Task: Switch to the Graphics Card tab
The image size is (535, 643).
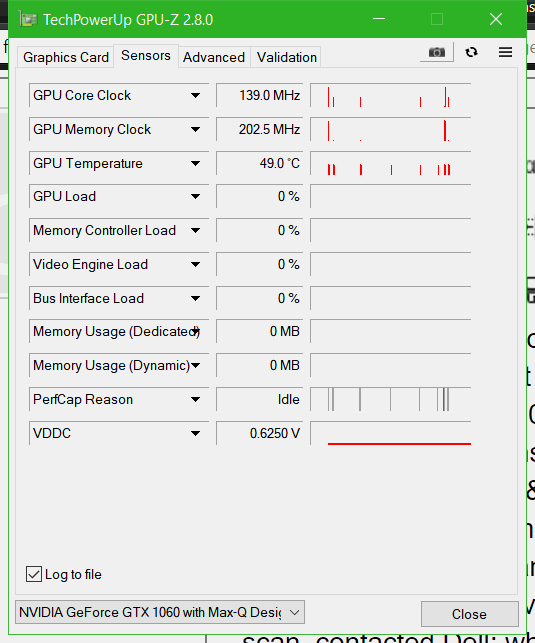Action: pyautogui.click(x=66, y=57)
